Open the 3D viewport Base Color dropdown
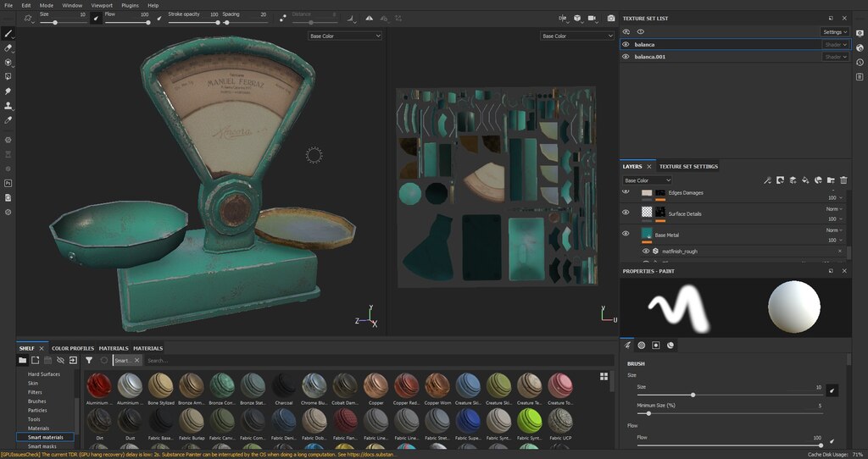The image size is (868, 459). (x=345, y=36)
